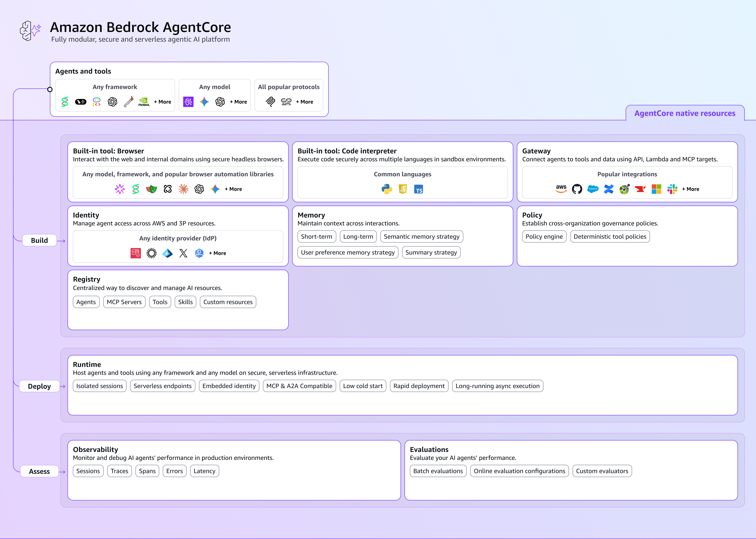
Task: Select the TypeScript icon in Code interpreter card
Action: [x=419, y=189]
